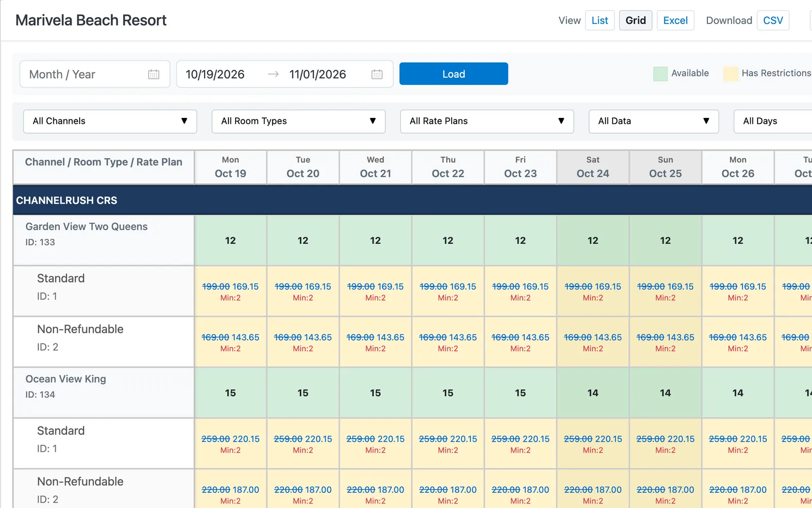Open Garden View availability cell for Oct 19
Screen dimensions: 812x508
click(230, 240)
